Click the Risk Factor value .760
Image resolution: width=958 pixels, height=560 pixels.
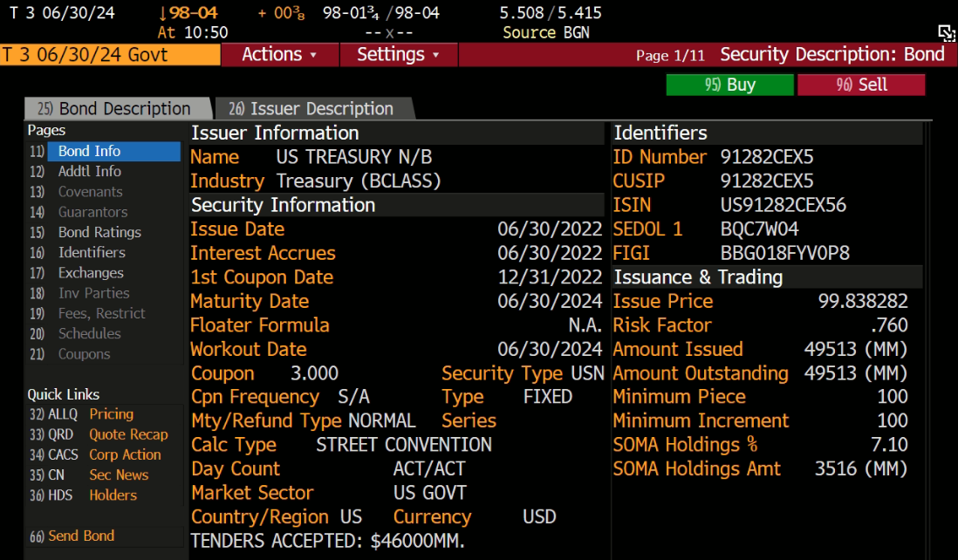pos(890,324)
